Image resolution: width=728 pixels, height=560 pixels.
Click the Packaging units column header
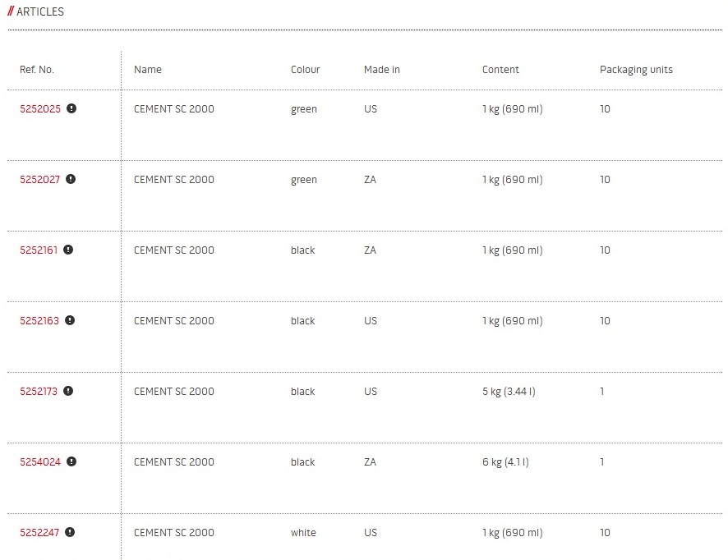coord(636,70)
